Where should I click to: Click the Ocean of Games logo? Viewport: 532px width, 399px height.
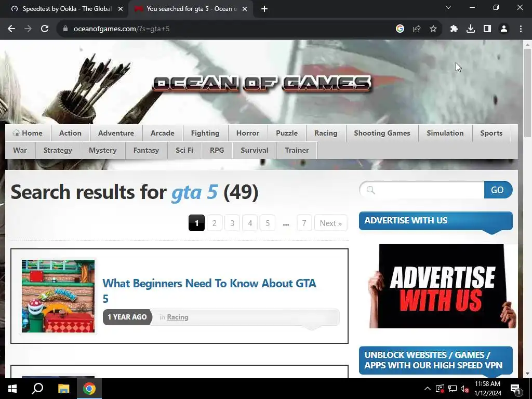click(x=262, y=84)
